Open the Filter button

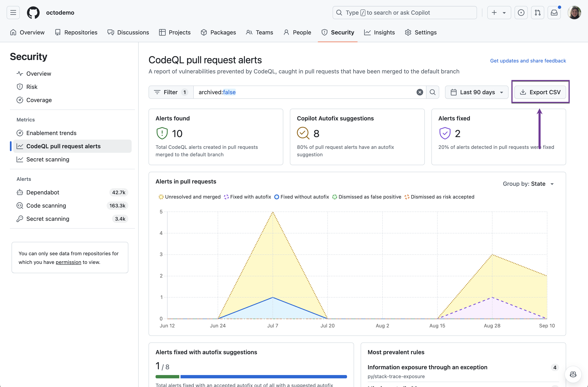(171, 92)
